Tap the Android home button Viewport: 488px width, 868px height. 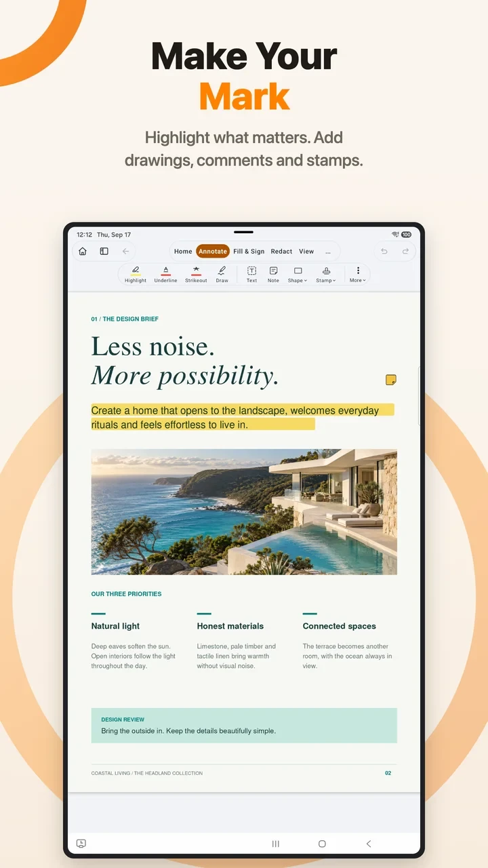point(322,844)
